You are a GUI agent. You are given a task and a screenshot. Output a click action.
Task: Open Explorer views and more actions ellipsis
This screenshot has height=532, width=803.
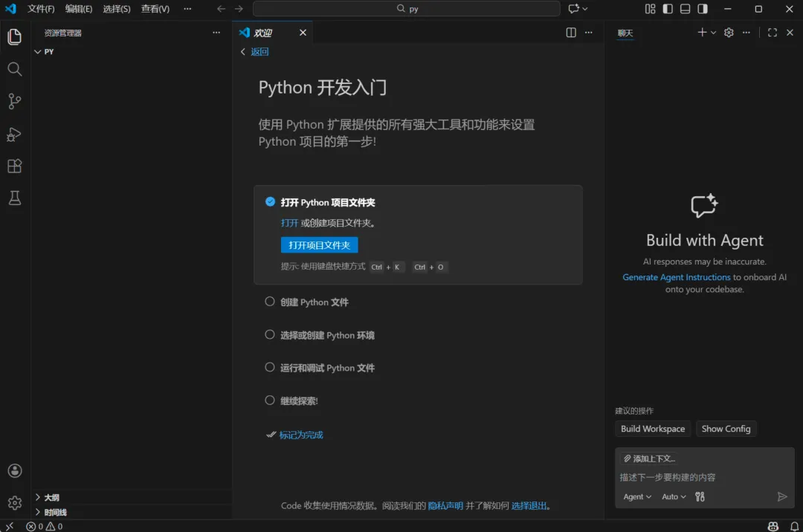click(216, 32)
